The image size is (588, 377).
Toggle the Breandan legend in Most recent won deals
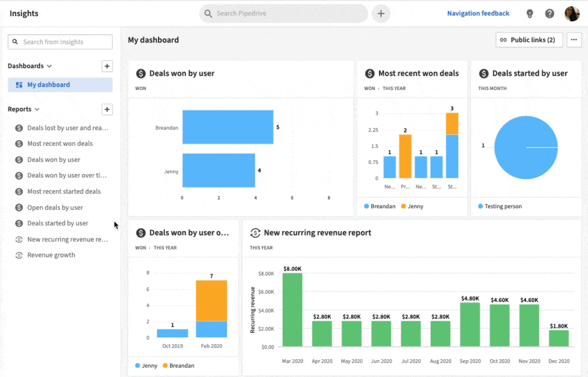(380, 206)
